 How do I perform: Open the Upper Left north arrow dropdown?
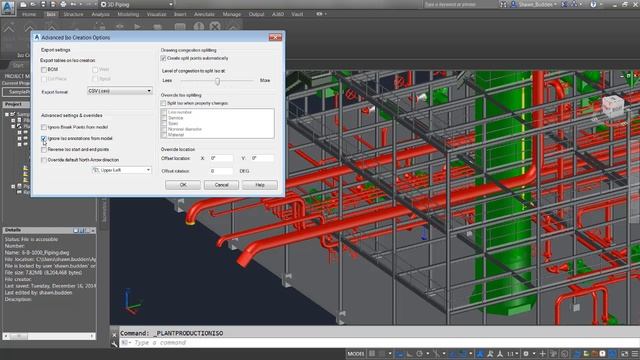(122, 170)
